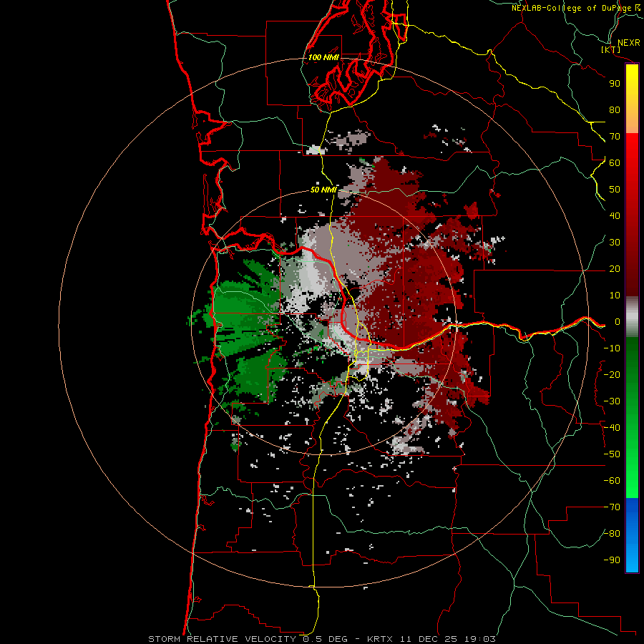Click the 10 value on velocity scale
The width and height of the screenshot is (644, 644).
(x=615, y=296)
